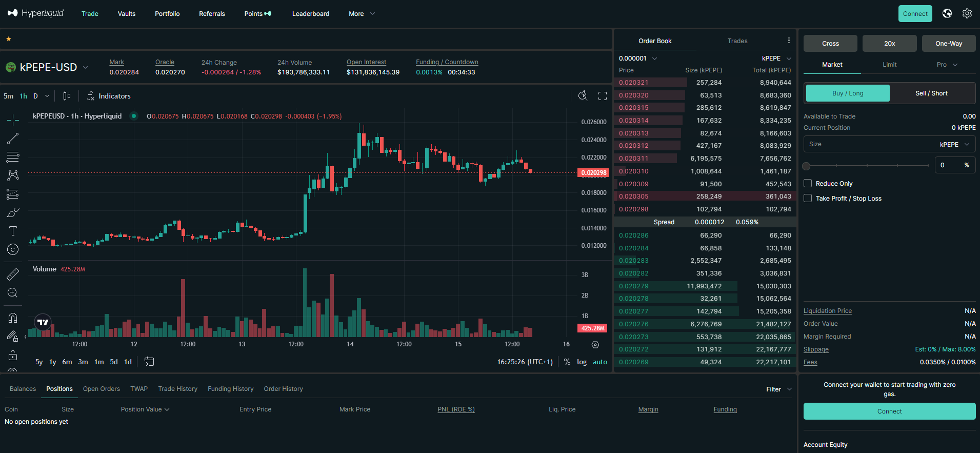980x453 pixels.
Task: Open the 20x leverage button
Action: tap(889, 44)
